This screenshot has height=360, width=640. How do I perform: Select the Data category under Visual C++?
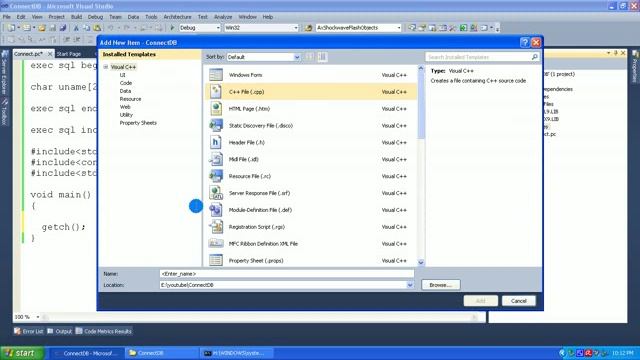click(x=125, y=91)
